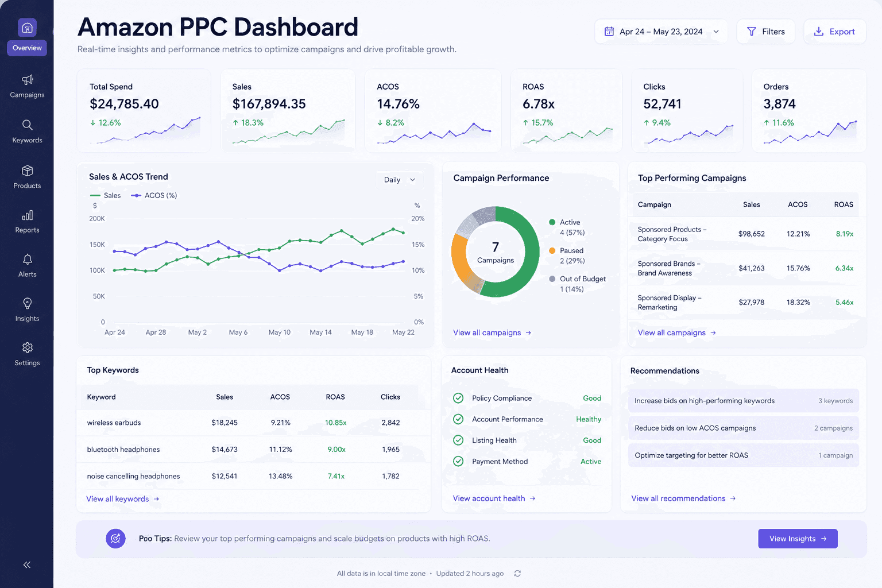Open the Overview home icon
Screen dimensions: 882x588
pos(27,28)
